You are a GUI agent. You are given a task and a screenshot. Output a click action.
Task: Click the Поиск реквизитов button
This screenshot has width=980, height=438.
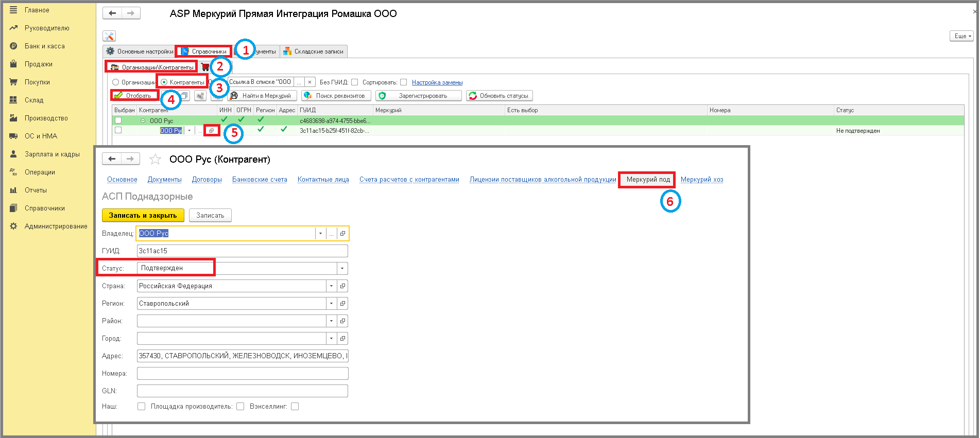[x=336, y=96]
